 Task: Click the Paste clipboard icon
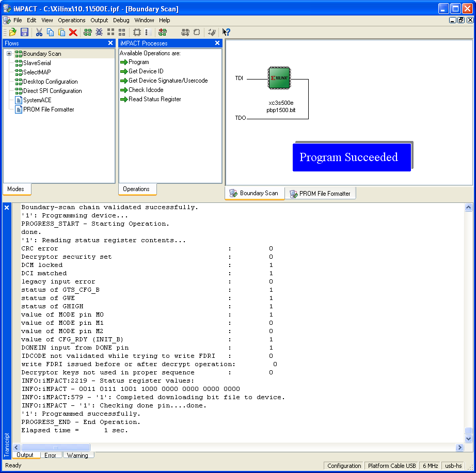(x=61, y=32)
